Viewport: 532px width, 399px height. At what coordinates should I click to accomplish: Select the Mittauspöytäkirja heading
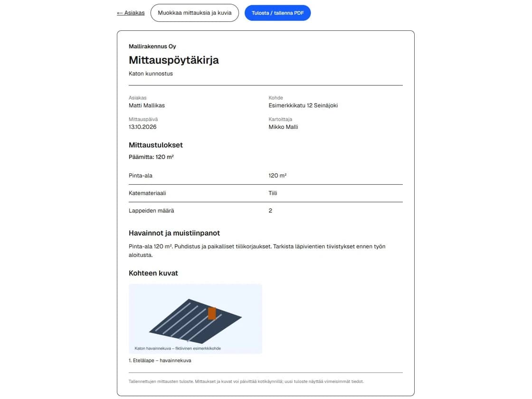click(174, 60)
